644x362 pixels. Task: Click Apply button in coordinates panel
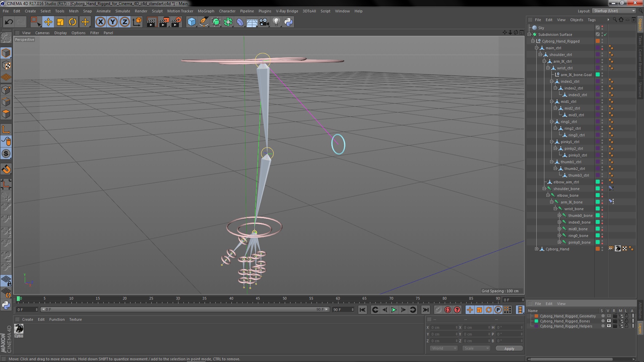509,349
